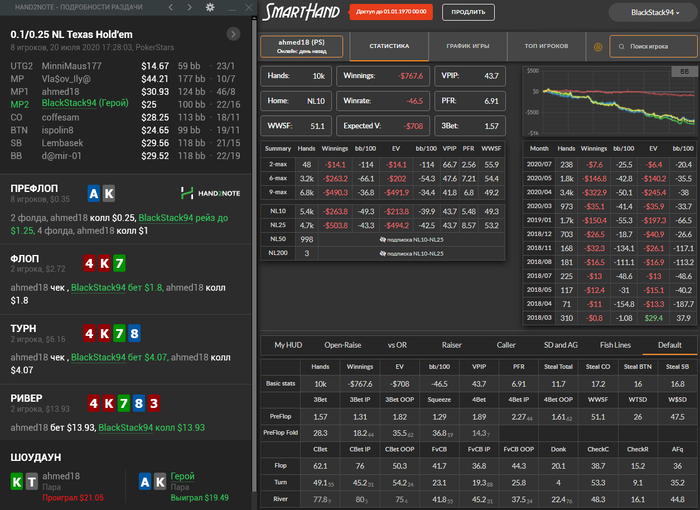Screen dimensions: 700x510
Task: Open the График игры tab
Action: pos(468,46)
